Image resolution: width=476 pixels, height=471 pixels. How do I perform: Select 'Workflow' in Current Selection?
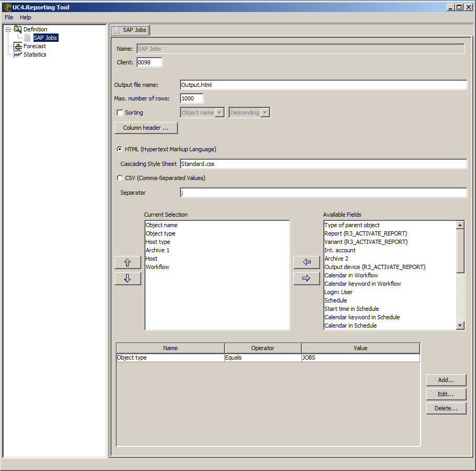(x=157, y=267)
